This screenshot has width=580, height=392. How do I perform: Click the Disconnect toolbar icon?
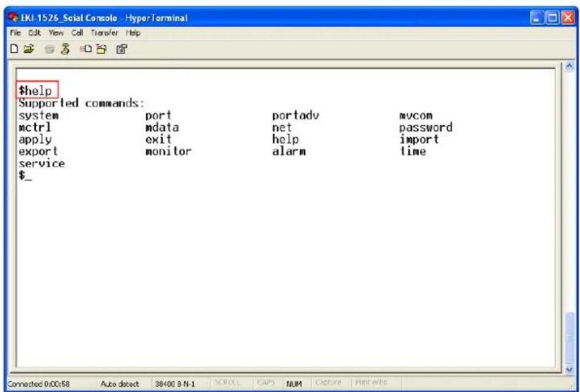tap(65, 49)
